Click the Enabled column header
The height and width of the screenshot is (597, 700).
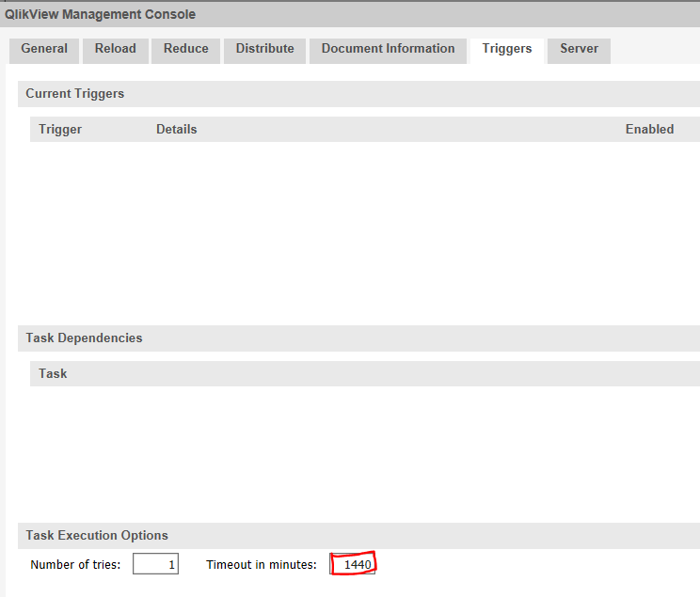649,130
